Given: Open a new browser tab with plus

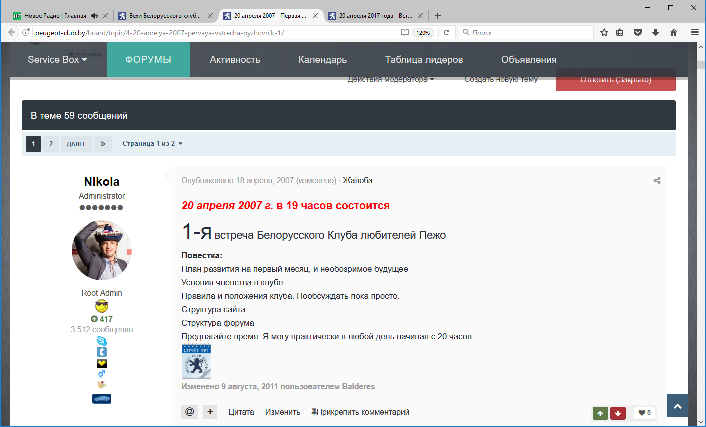Looking at the screenshot, I should 437,16.
